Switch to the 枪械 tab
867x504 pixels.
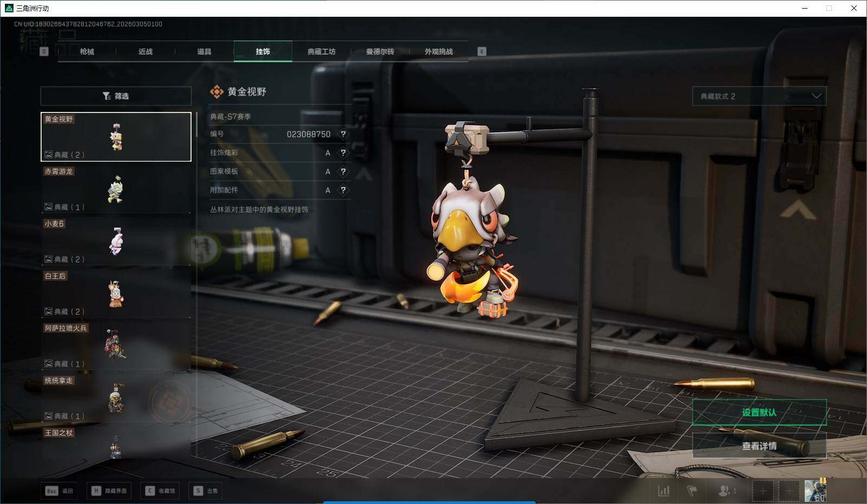(x=87, y=51)
